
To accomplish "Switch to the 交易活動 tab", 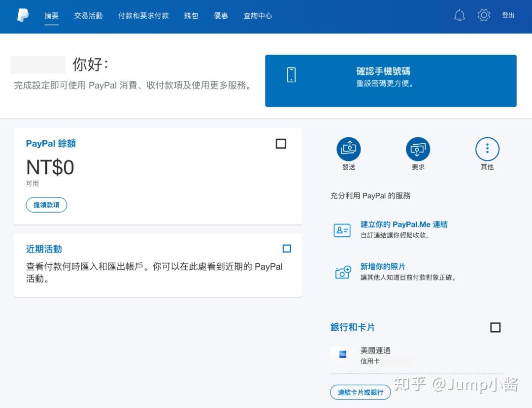I will (x=88, y=15).
